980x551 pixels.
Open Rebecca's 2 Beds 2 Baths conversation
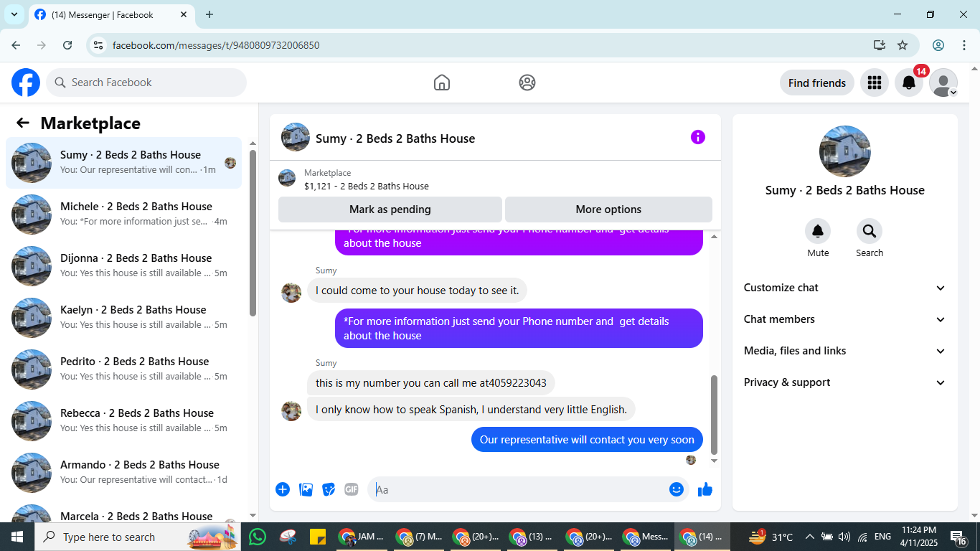click(124, 421)
